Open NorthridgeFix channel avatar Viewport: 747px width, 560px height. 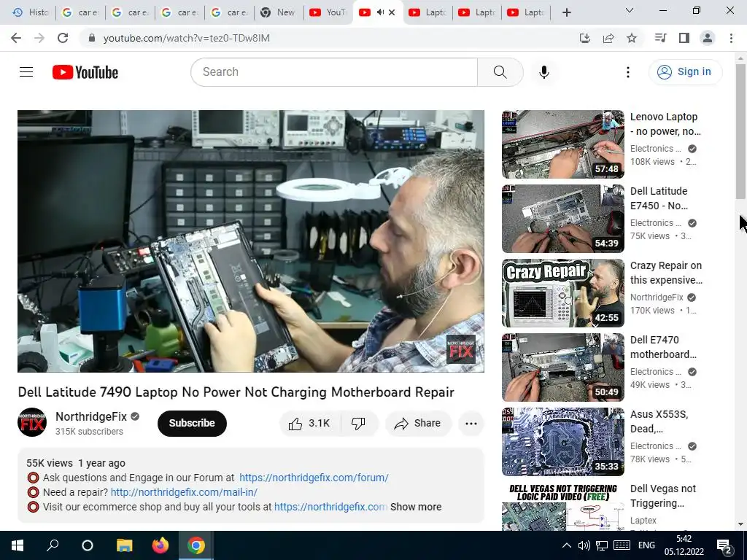click(32, 422)
